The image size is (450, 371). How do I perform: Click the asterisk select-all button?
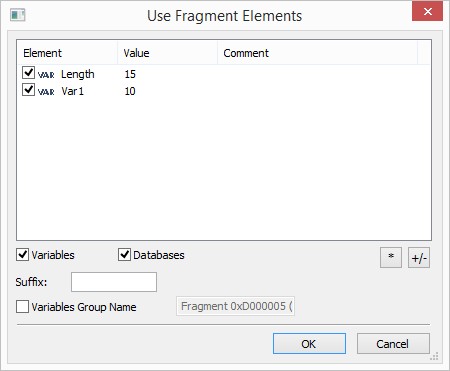pos(391,257)
